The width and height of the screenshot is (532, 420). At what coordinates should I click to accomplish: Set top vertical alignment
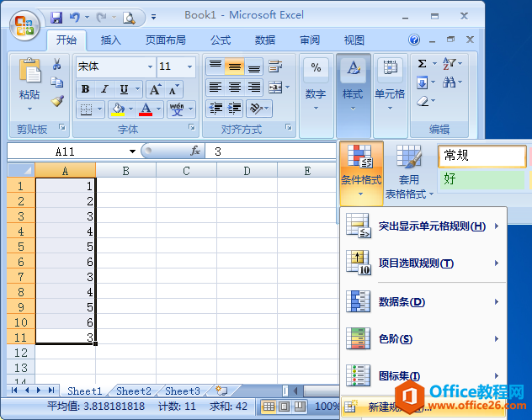[215, 66]
